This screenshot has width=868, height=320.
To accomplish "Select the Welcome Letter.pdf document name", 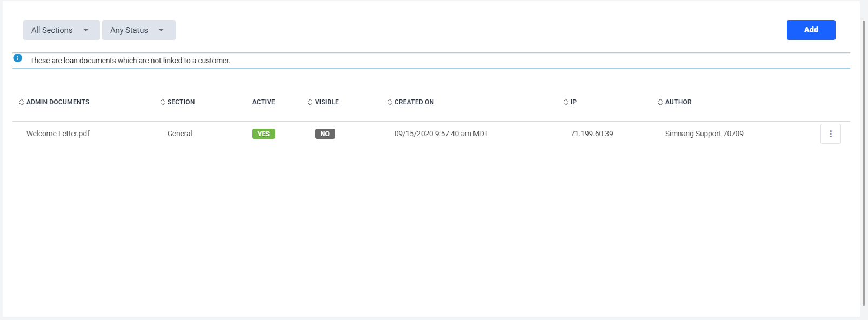I will tap(58, 134).
